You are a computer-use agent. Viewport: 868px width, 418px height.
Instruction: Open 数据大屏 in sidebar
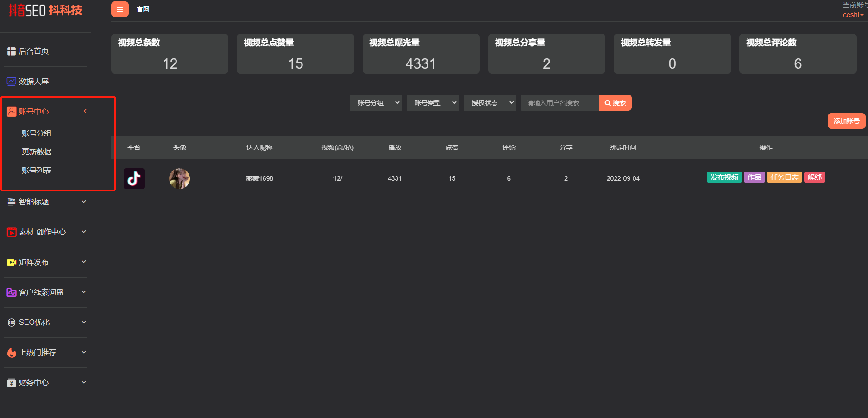tap(34, 82)
